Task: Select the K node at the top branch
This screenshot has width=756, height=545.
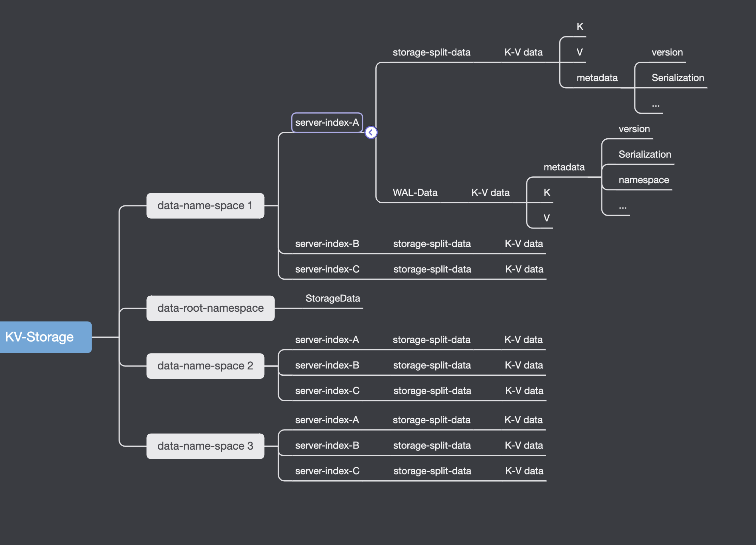Action: click(x=579, y=27)
